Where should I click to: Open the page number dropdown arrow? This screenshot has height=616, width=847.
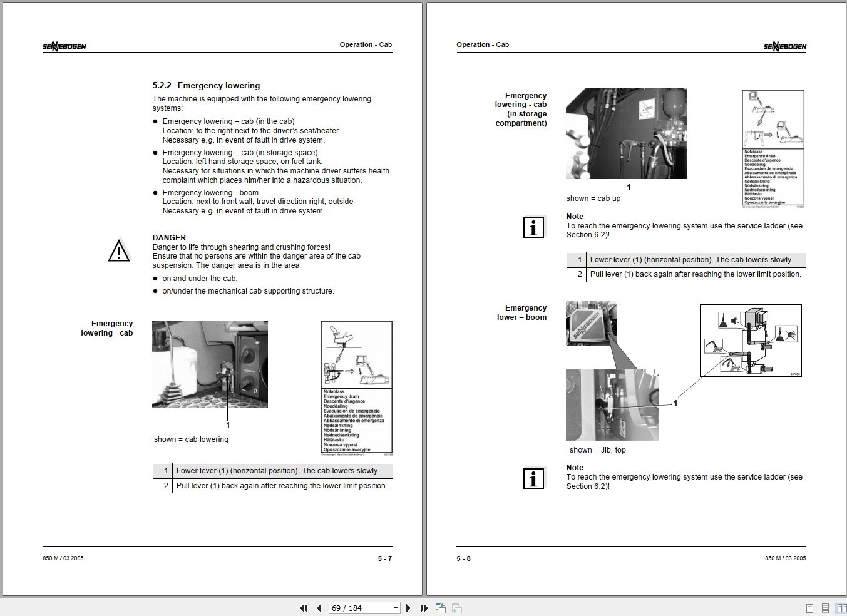396,608
